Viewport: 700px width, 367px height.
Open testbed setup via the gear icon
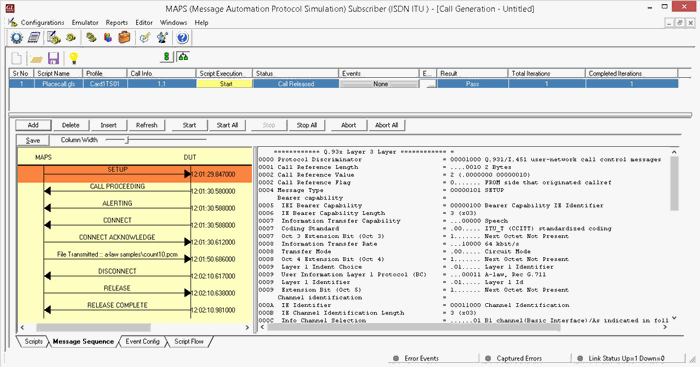tap(17, 38)
